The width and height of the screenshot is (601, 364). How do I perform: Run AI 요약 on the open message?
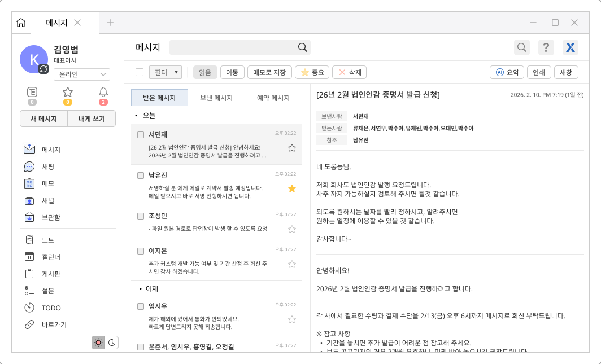(507, 72)
